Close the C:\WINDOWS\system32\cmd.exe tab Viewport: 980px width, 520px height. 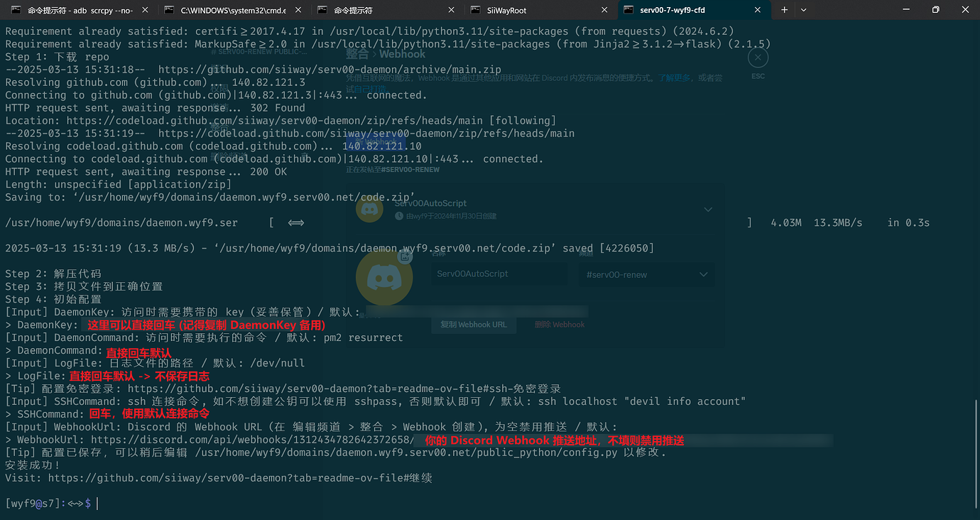click(x=298, y=10)
